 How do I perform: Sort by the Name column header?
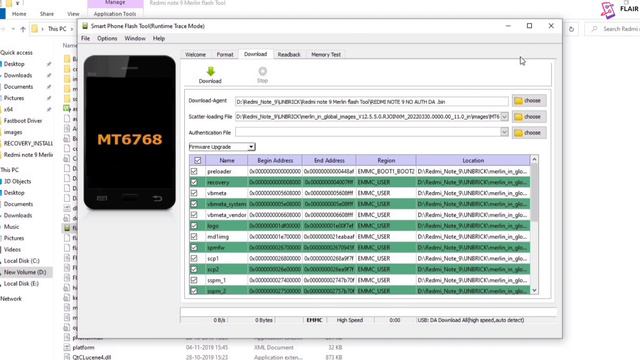(227, 160)
